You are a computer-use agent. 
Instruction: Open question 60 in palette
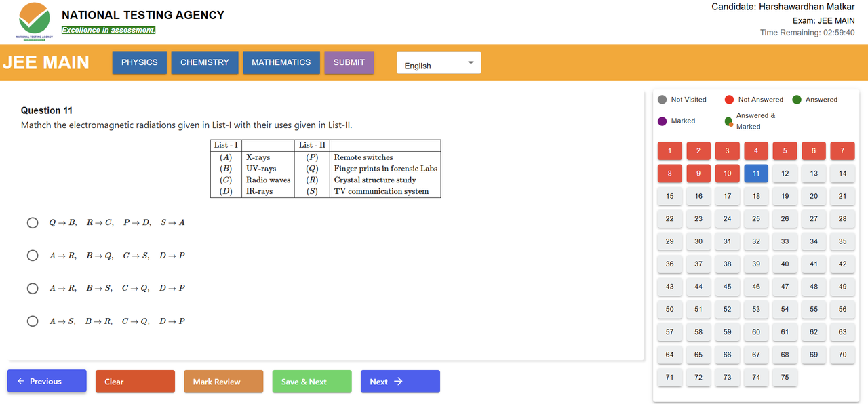[x=756, y=332]
